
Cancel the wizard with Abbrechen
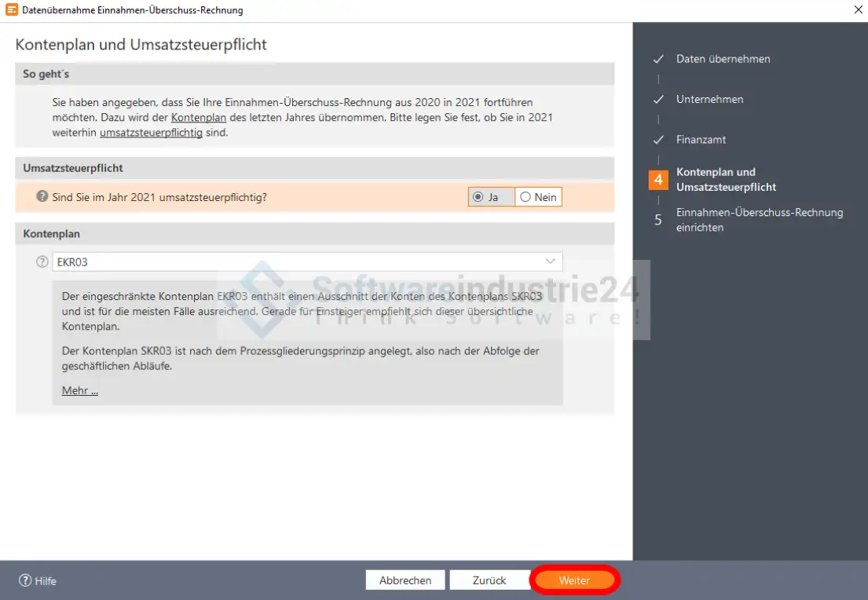click(405, 580)
